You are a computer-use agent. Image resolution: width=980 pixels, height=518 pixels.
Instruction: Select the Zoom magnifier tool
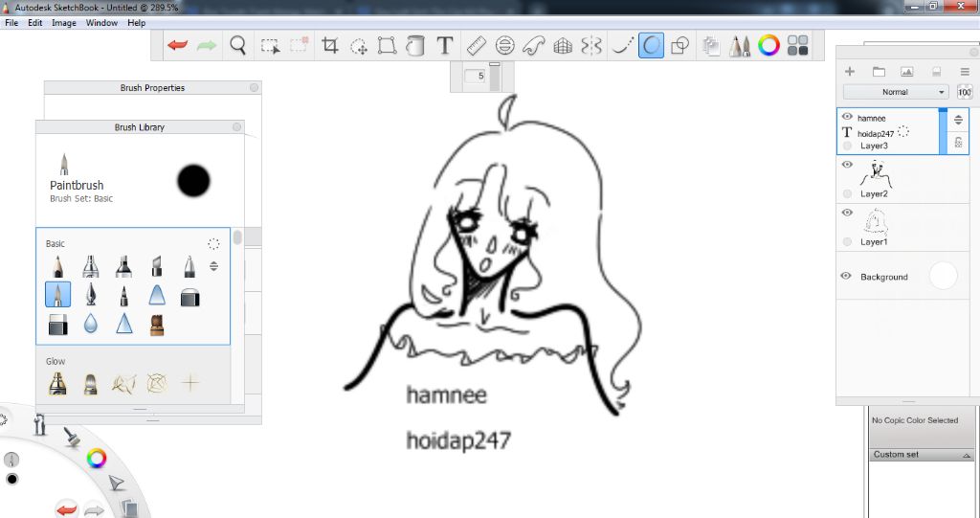237,45
